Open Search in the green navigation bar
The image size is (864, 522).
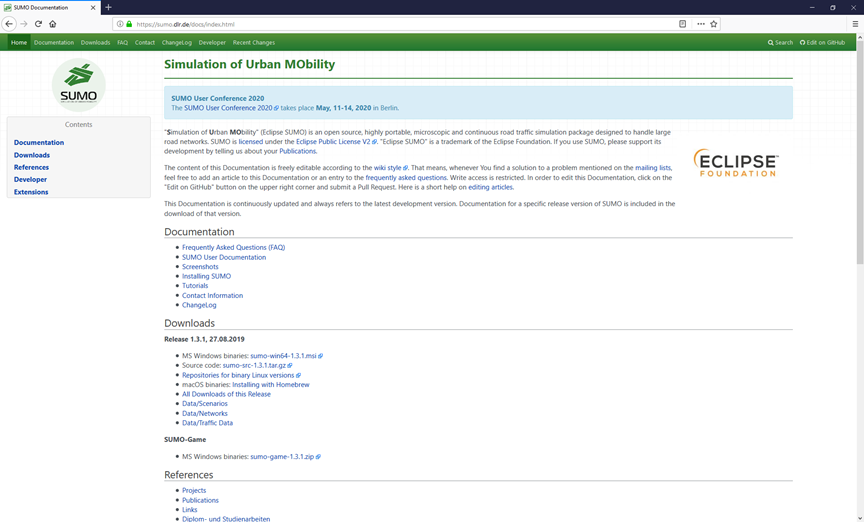point(780,42)
